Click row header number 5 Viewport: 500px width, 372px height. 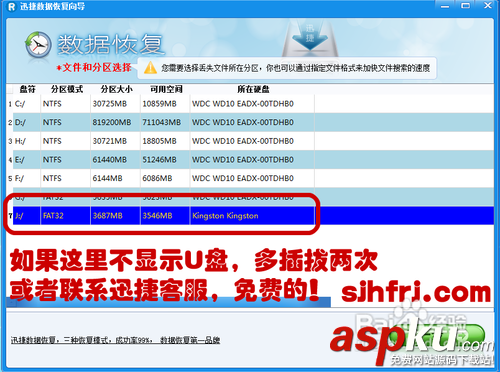coord(10,179)
